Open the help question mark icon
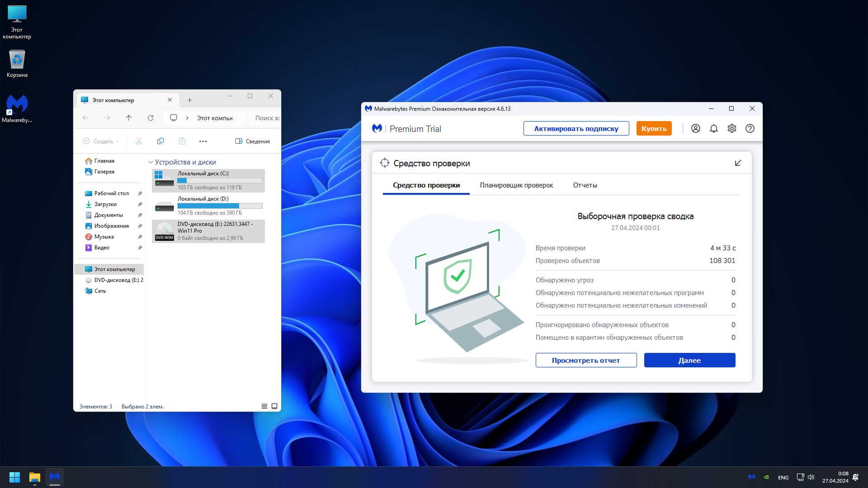This screenshot has height=488, width=868. [x=750, y=128]
